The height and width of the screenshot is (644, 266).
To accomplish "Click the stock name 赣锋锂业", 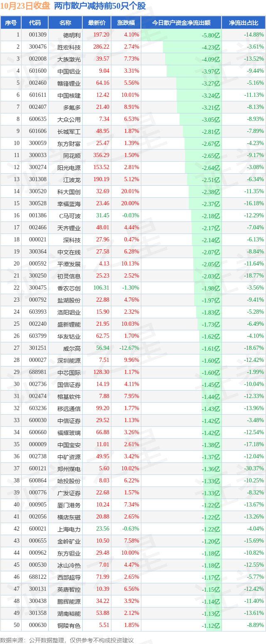I will pos(69,83).
